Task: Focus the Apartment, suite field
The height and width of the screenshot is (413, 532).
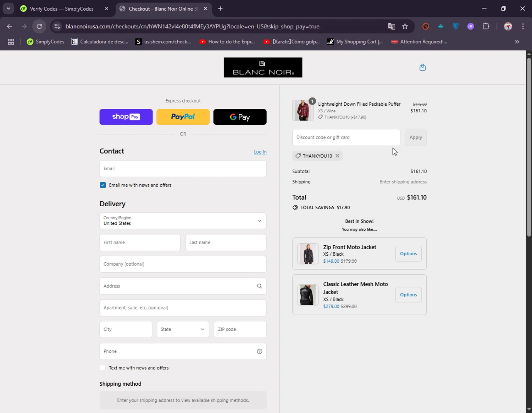Action: [183, 308]
